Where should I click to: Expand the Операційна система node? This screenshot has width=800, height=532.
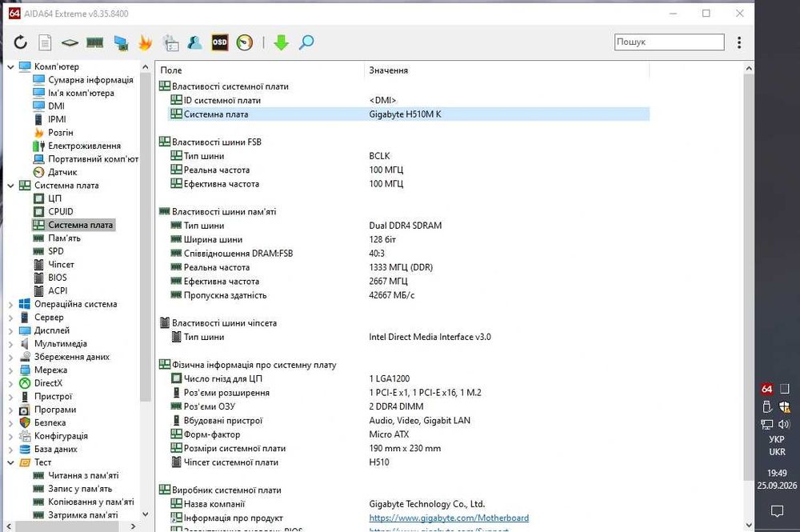point(10,305)
